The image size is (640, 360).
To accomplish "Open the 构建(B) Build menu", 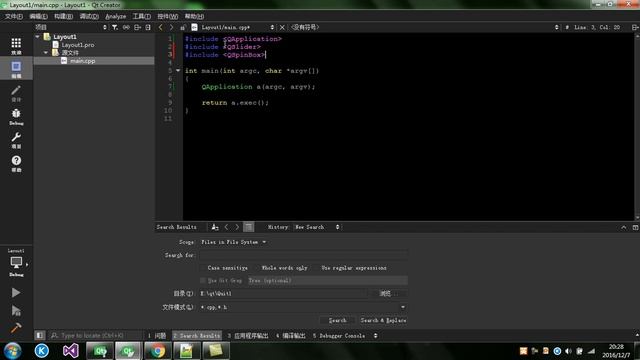I will pyautogui.click(x=63, y=16).
